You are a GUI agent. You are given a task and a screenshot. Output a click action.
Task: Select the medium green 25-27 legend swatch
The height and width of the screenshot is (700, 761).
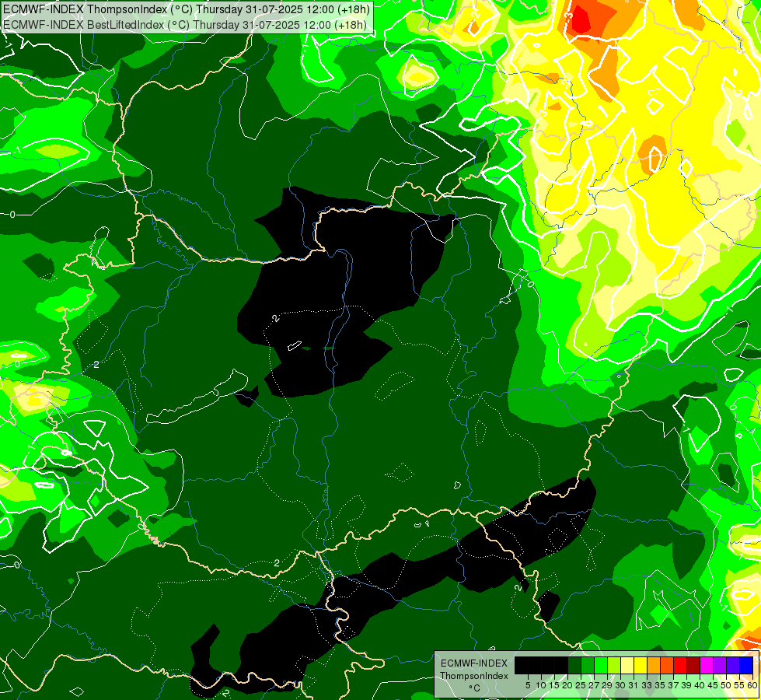pyautogui.click(x=587, y=665)
